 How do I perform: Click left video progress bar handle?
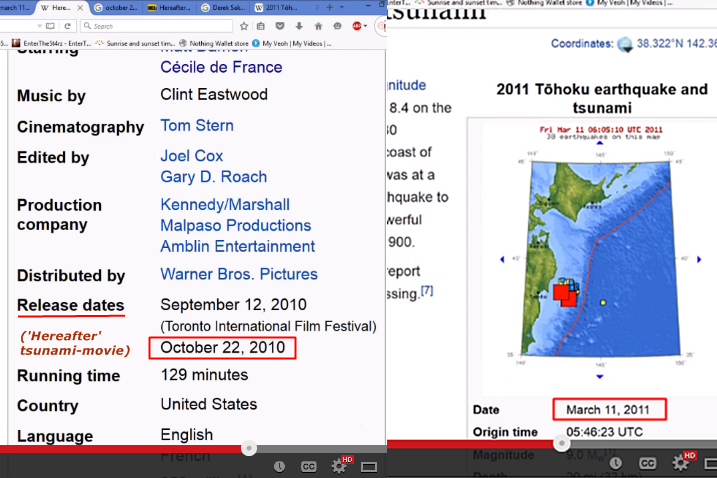pyautogui.click(x=249, y=448)
